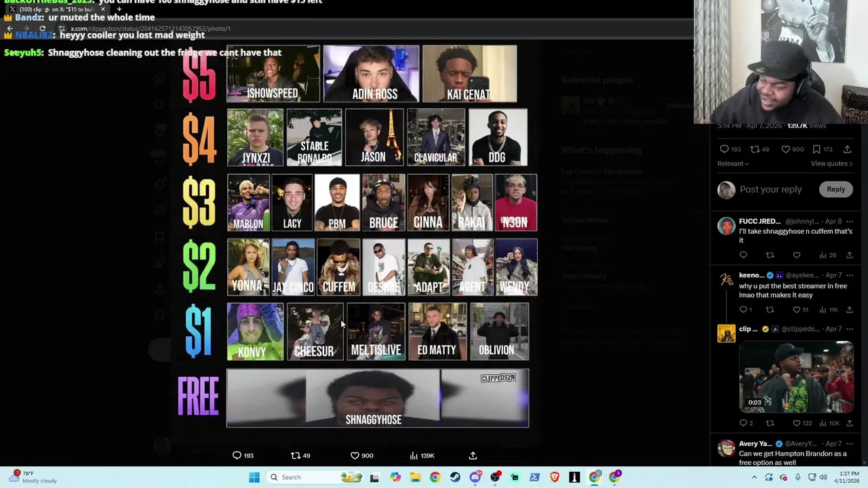Image resolution: width=868 pixels, height=488 pixels.
Task: Repost icon showing 49 below the photo
Action: point(295,455)
